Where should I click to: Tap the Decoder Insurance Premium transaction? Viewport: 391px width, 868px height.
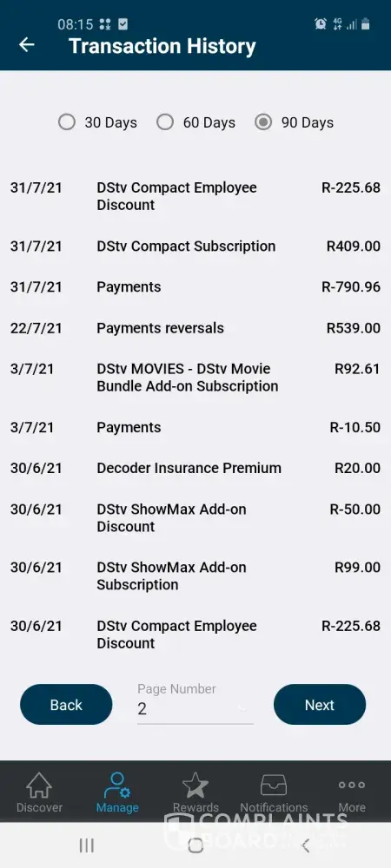point(195,469)
